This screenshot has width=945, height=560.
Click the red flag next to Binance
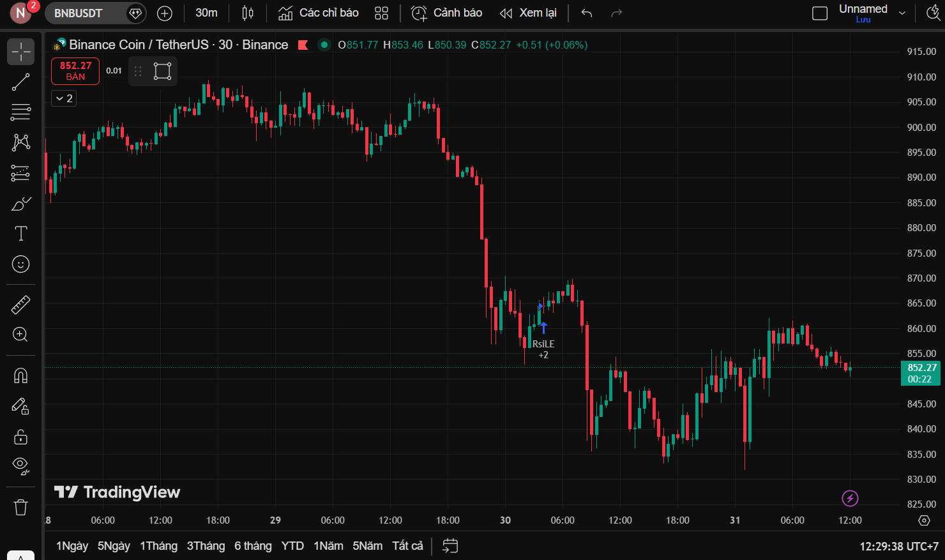click(303, 45)
